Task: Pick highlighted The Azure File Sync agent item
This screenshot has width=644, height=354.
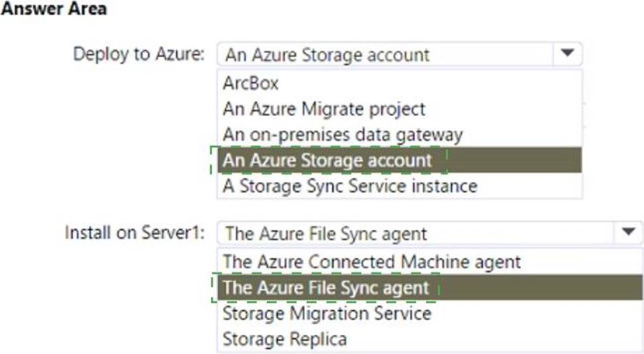Action: click(326, 288)
